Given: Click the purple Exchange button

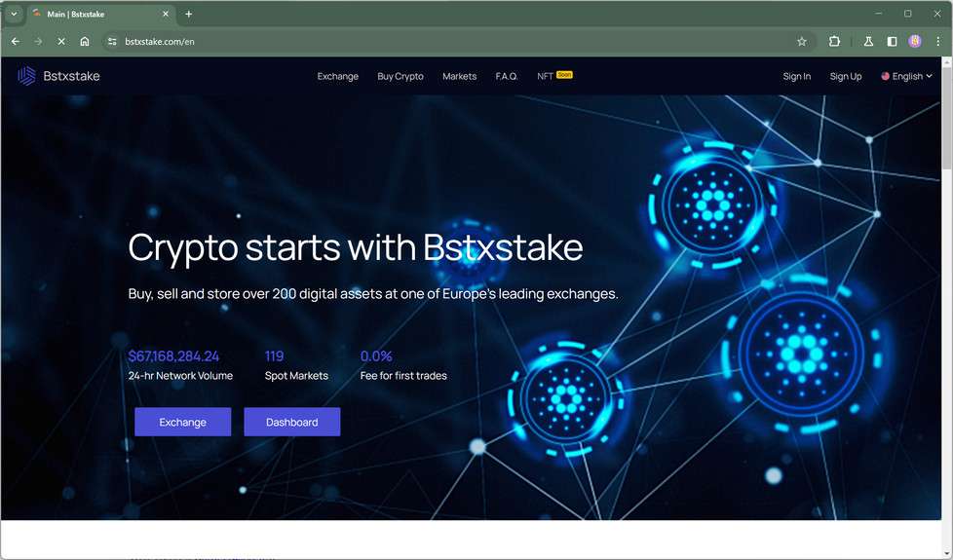Looking at the screenshot, I should click(183, 422).
